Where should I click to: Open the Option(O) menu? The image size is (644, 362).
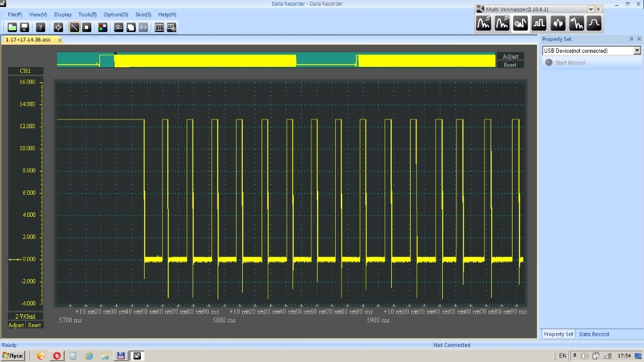[x=116, y=14]
